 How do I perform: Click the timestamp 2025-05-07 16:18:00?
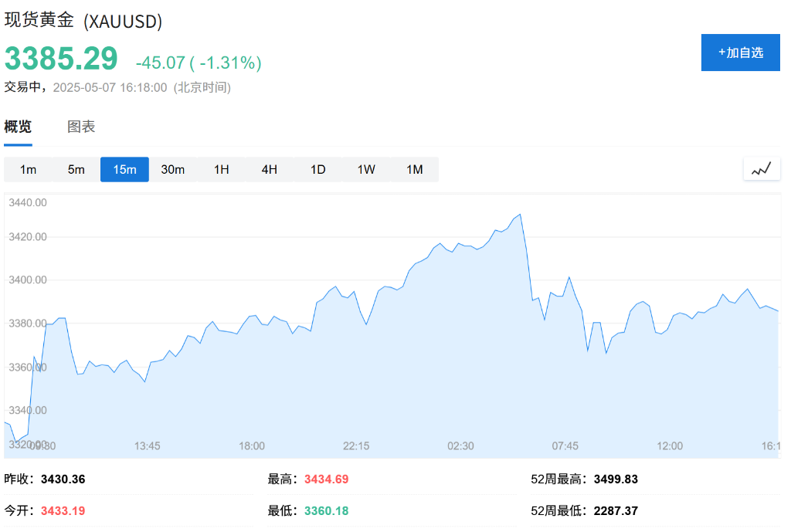pos(110,88)
